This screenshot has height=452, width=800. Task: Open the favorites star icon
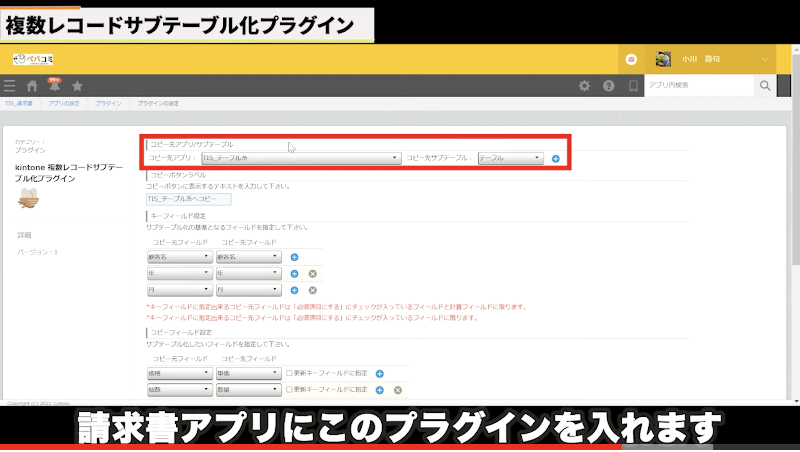77,86
